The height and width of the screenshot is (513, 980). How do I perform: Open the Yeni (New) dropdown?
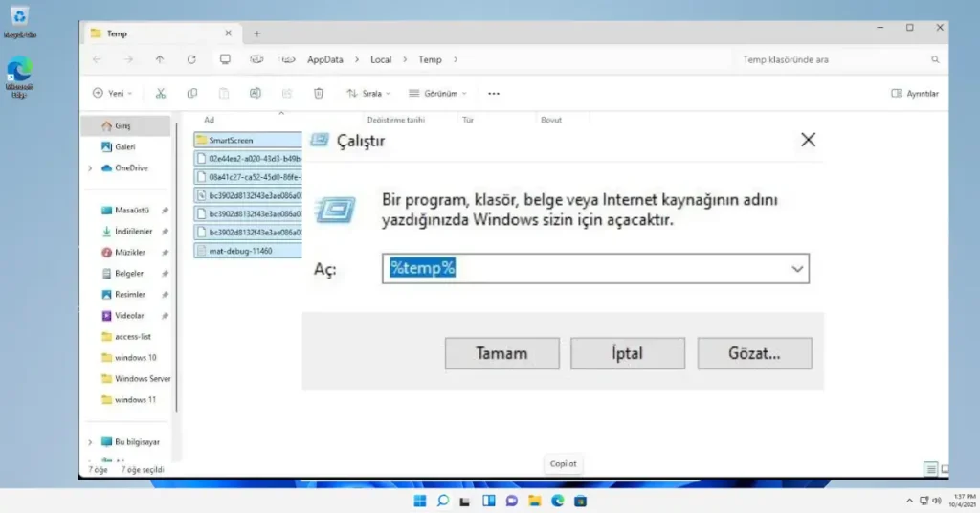point(113,93)
